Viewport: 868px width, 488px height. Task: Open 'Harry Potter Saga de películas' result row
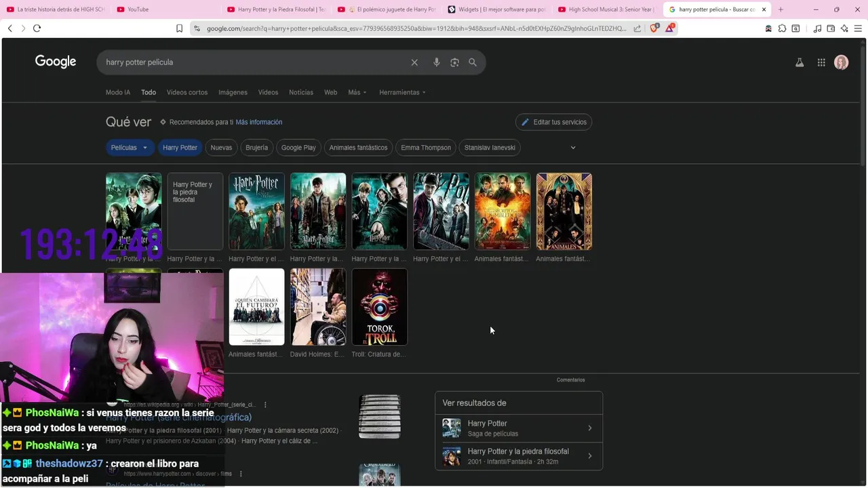[519, 428]
